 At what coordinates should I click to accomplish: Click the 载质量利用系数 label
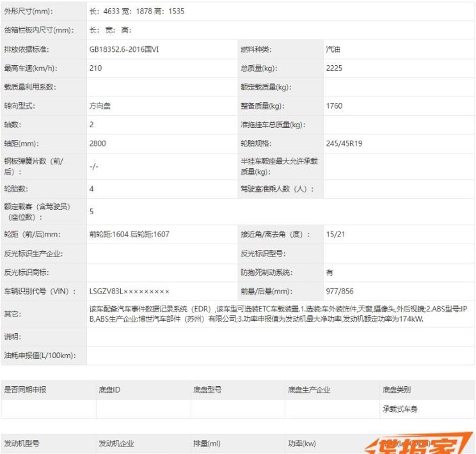pyautogui.click(x=30, y=87)
